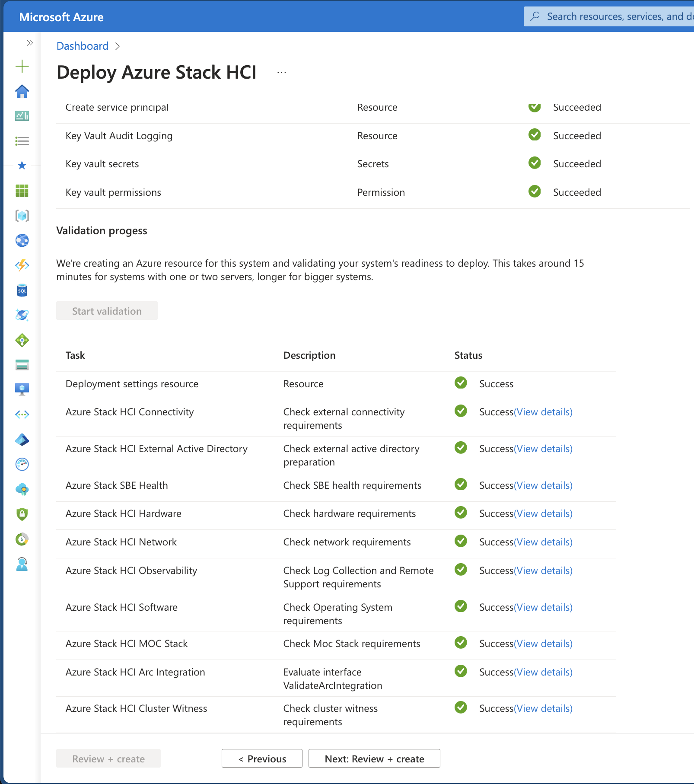Viewport: 694px width, 784px height.
Task: Click Check SBE health requirements description
Action: coord(352,485)
